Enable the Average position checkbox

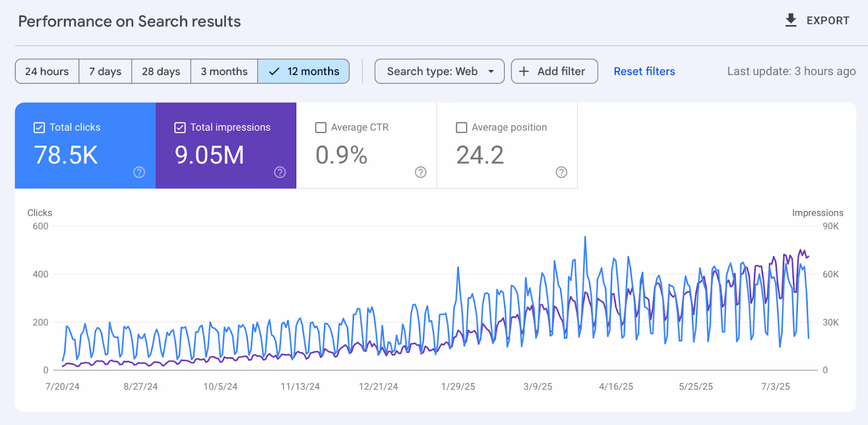[462, 128]
